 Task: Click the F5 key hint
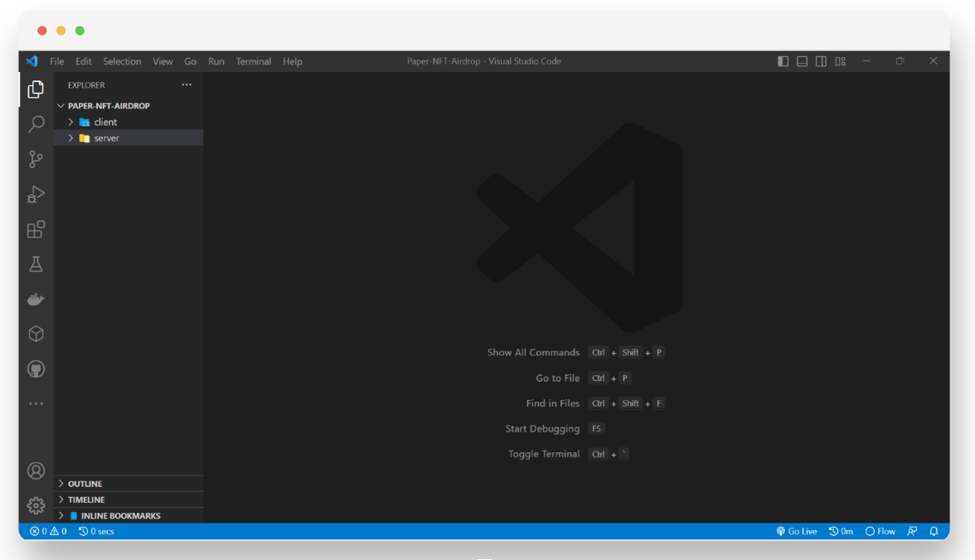(x=596, y=429)
